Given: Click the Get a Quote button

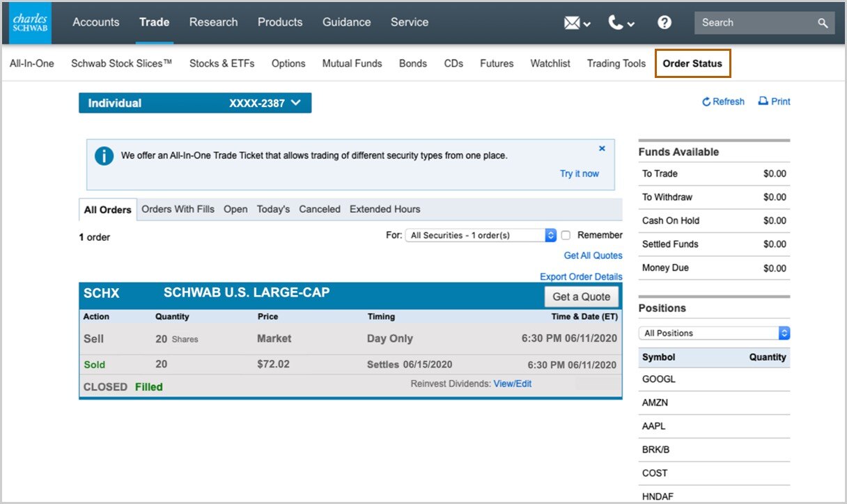Looking at the screenshot, I should [582, 297].
